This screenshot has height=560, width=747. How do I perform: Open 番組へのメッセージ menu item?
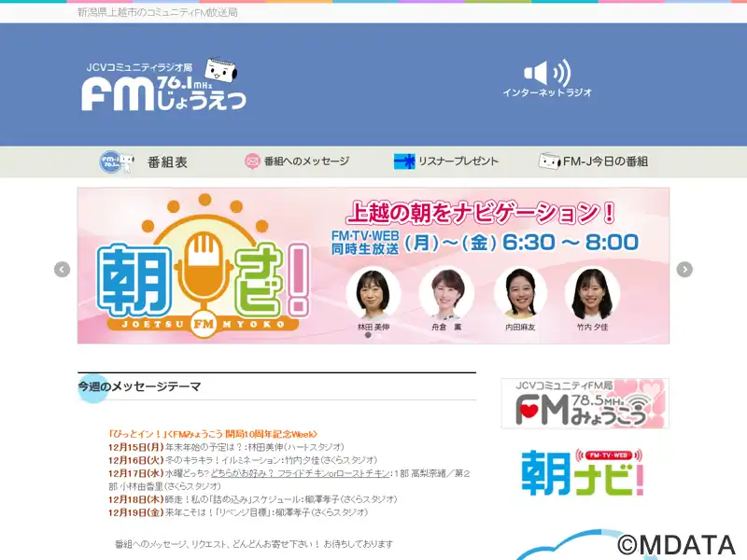coord(306,161)
